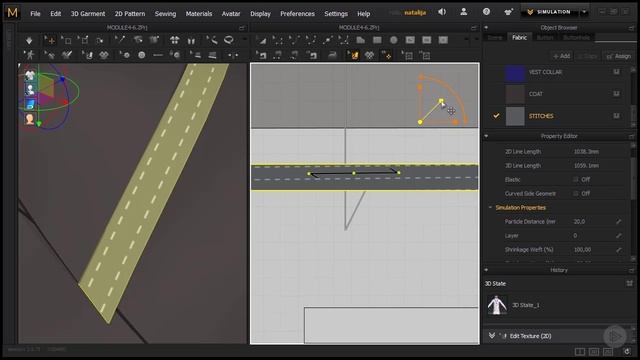
Task: Open the Avatar menu
Action: pos(231,13)
